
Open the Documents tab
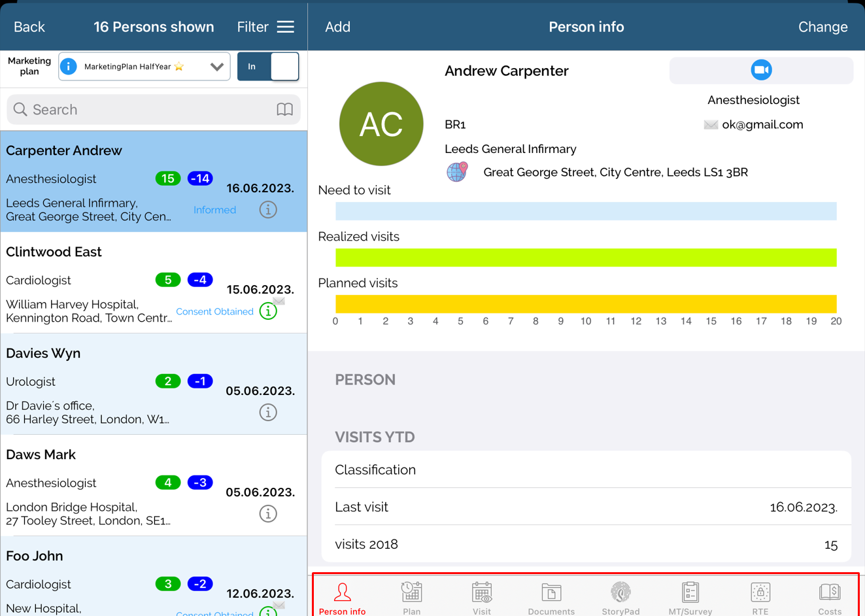(551, 598)
